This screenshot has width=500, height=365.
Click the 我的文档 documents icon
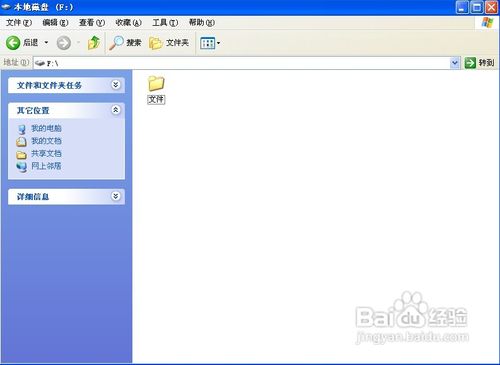coord(21,142)
